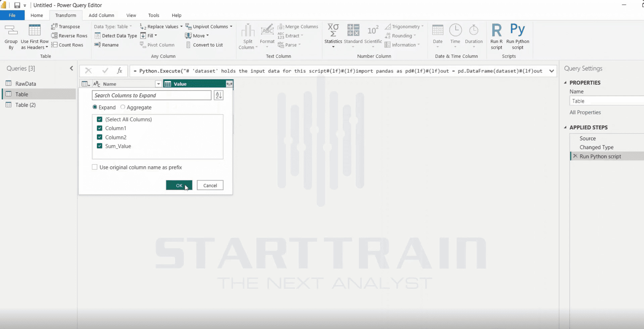Expand the formula bar with the chevron
Image resolution: width=644 pixels, height=329 pixels.
point(551,71)
